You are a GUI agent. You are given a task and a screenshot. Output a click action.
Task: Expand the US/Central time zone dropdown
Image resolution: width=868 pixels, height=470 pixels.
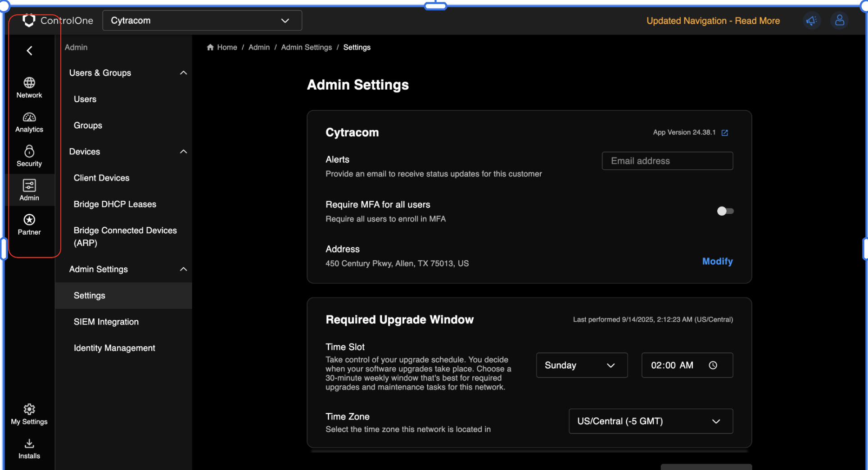[x=651, y=421]
